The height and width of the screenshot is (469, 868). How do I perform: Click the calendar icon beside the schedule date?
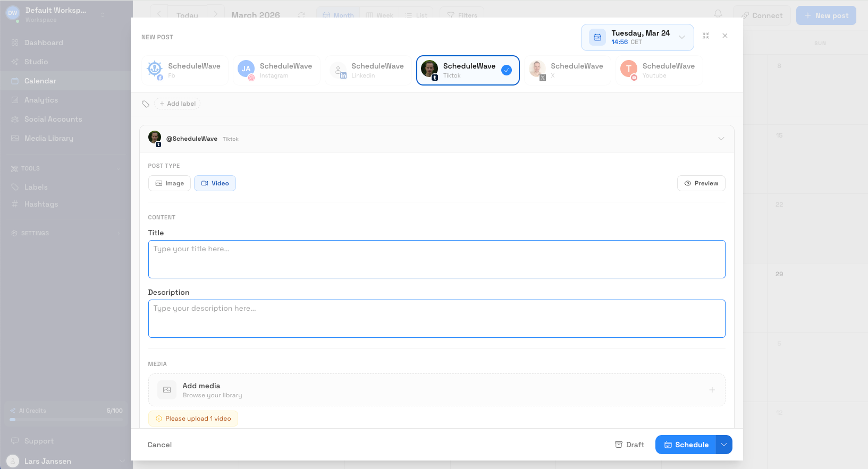[x=597, y=38]
